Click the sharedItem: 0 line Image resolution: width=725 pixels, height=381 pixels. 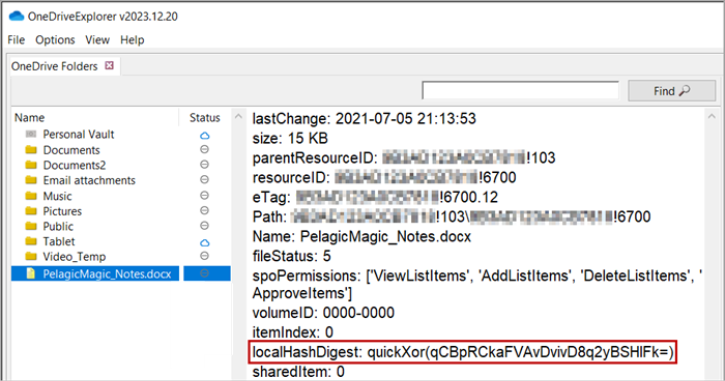(298, 372)
